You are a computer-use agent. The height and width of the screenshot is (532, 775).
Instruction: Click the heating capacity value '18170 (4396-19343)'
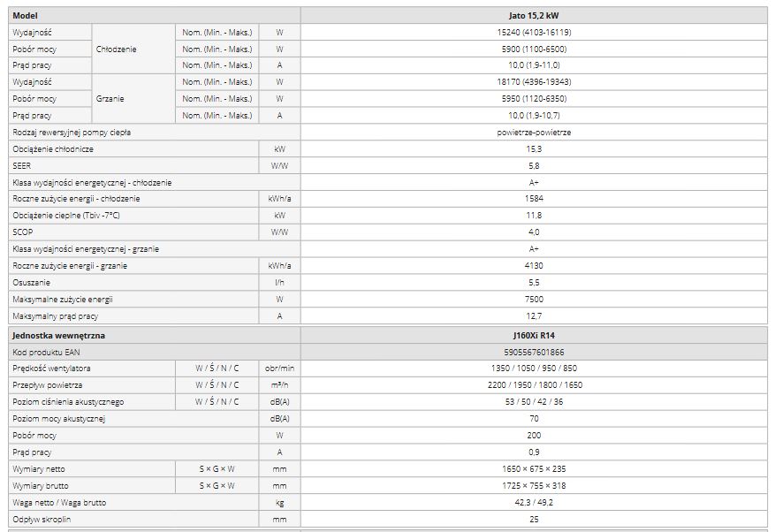click(x=534, y=82)
